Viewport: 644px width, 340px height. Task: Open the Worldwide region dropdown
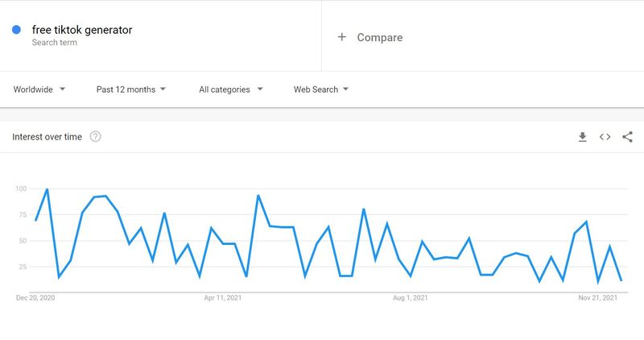click(39, 89)
